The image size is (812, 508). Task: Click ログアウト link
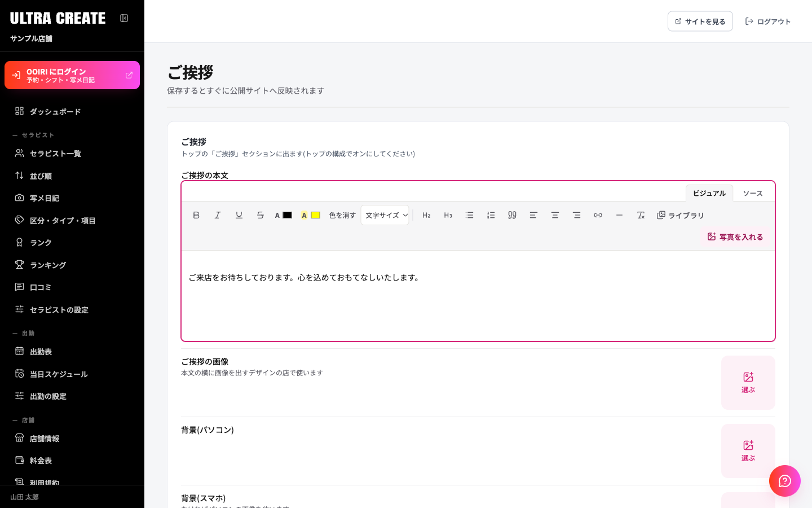(x=768, y=21)
